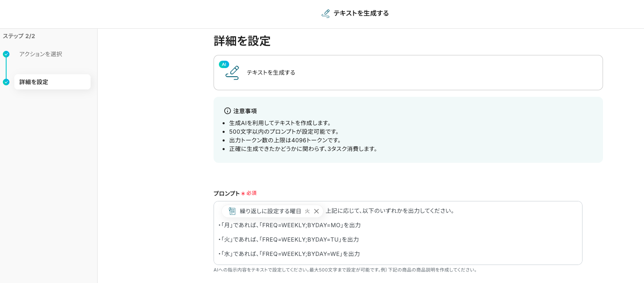Click the プロンプト field label

226,193
